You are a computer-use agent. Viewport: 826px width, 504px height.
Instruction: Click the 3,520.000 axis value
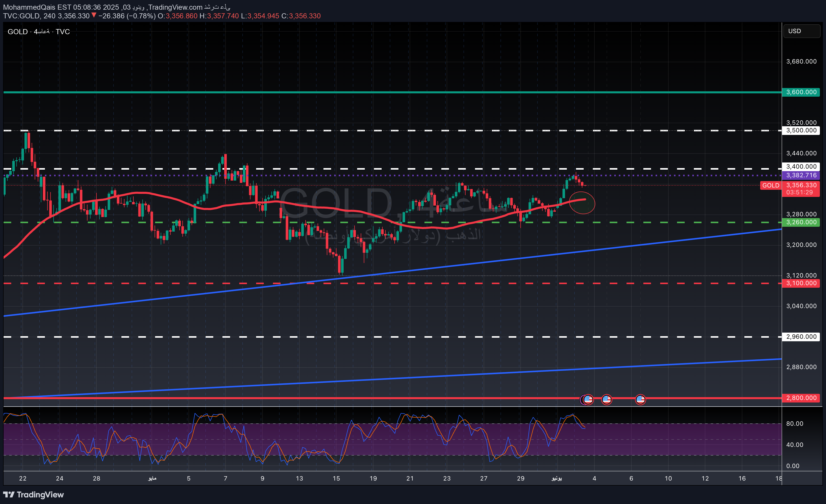[x=801, y=123]
